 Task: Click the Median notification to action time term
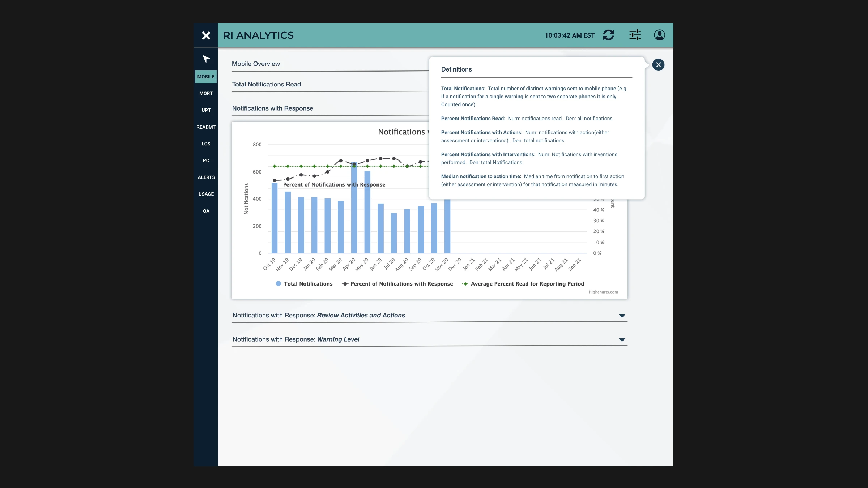[481, 177]
